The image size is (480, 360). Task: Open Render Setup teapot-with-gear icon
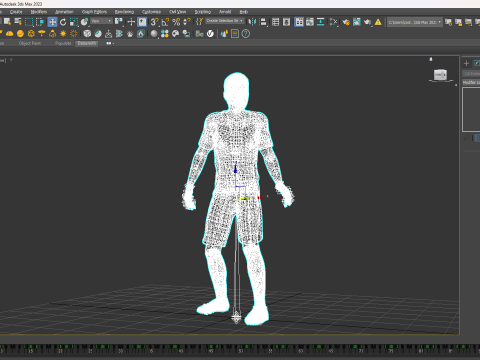346,22
